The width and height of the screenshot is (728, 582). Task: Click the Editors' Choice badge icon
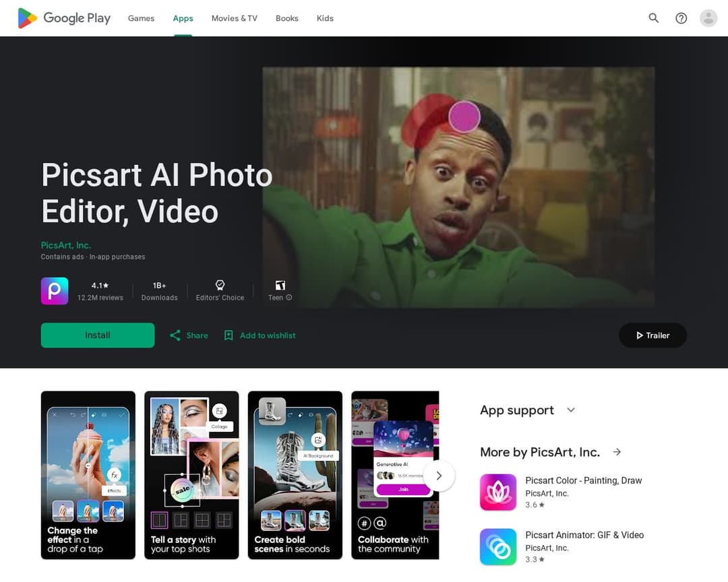coord(220,285)
